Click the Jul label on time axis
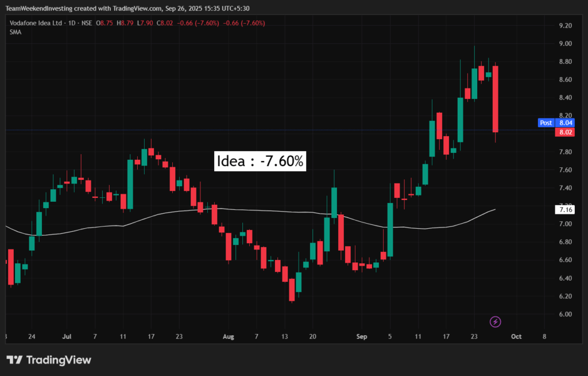The height and width of the screenshot is (376, 588). pos(67,336)
